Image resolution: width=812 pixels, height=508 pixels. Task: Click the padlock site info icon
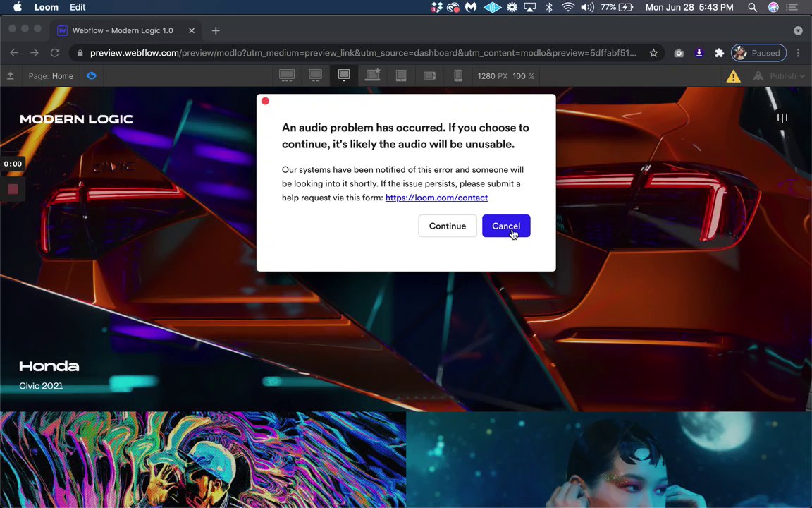[x=80, y=53]
